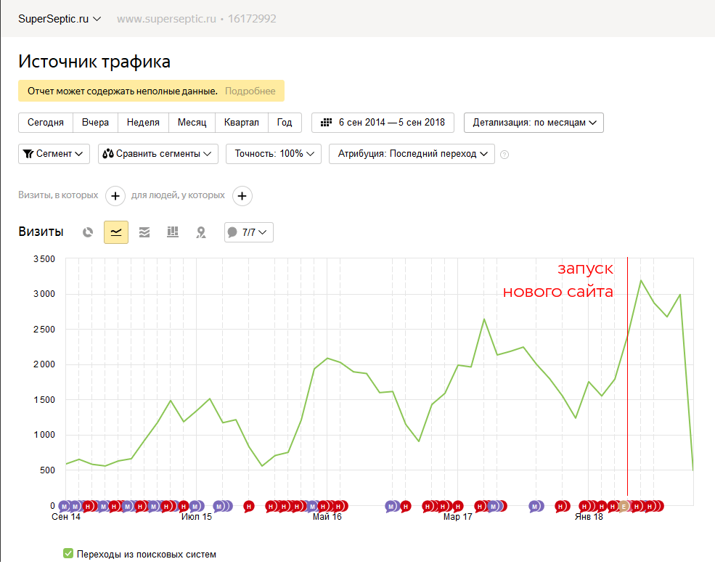Viewport: 715px width, 588px height.
Task: Click plus button after 'Визиты, в которых'
Action: pos(115,196)
